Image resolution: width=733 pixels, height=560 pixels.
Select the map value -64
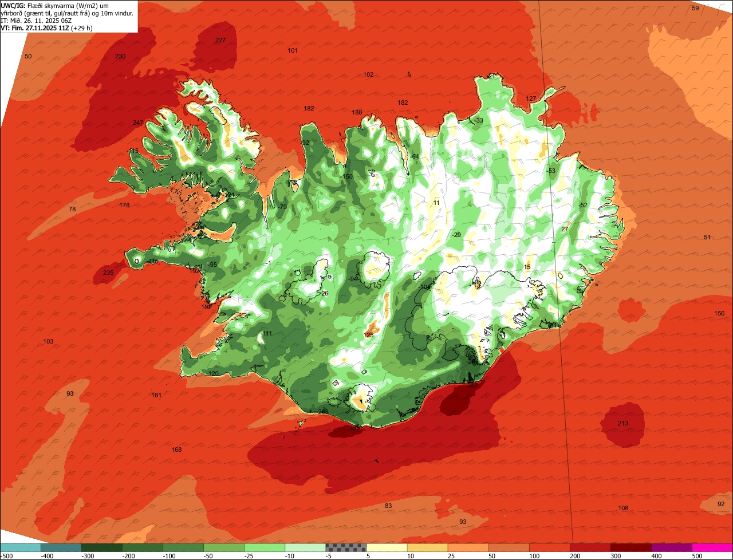(x=415, y=157)
